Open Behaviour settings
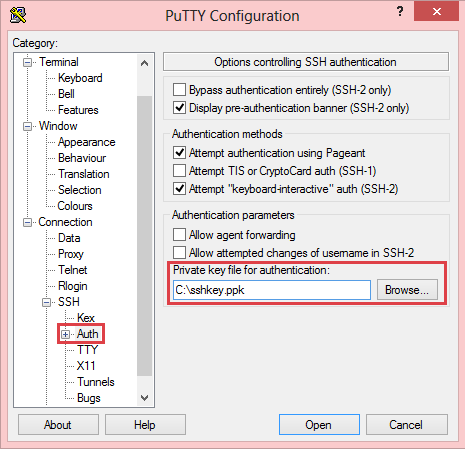465x449 pixels. point(82,158)
